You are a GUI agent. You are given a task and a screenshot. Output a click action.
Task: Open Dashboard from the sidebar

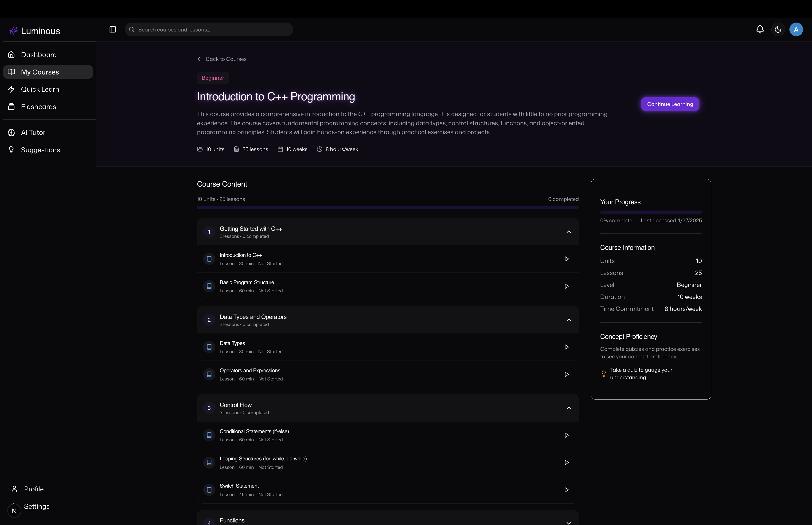(x=39, y=55)
